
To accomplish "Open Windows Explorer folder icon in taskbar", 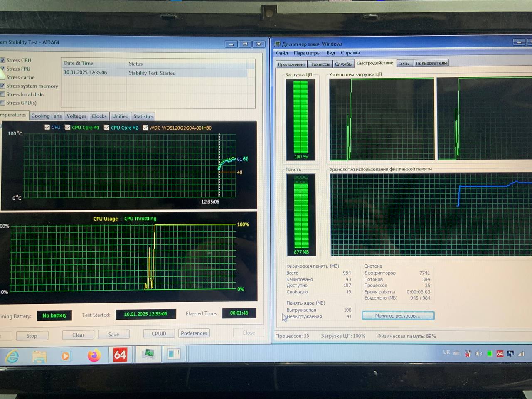I will [39, 356].
